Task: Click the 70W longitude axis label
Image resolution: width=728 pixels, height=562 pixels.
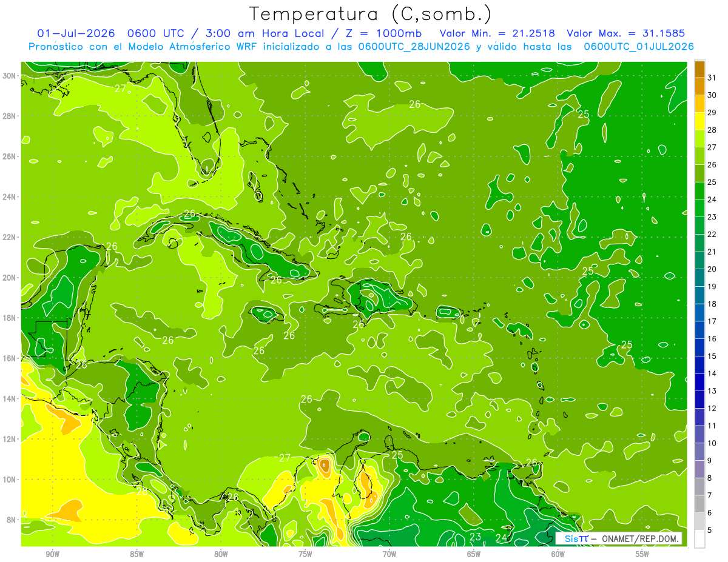Action: (389, 554)
